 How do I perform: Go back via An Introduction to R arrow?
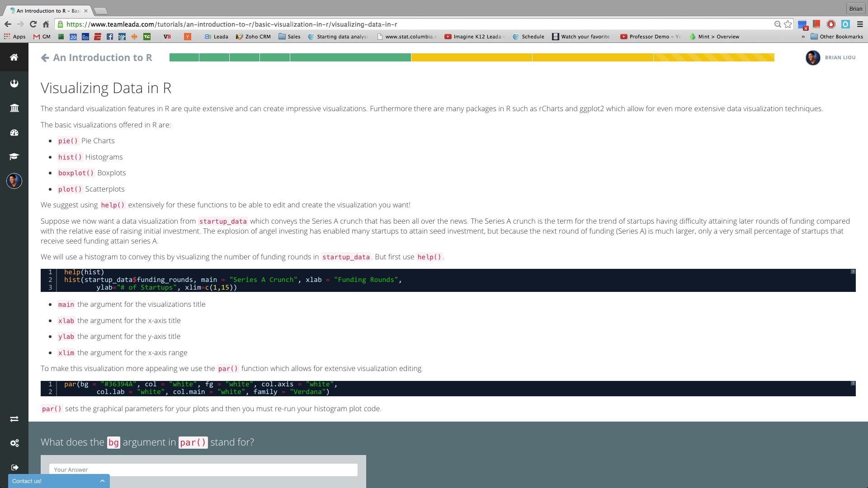click(45, 57)
